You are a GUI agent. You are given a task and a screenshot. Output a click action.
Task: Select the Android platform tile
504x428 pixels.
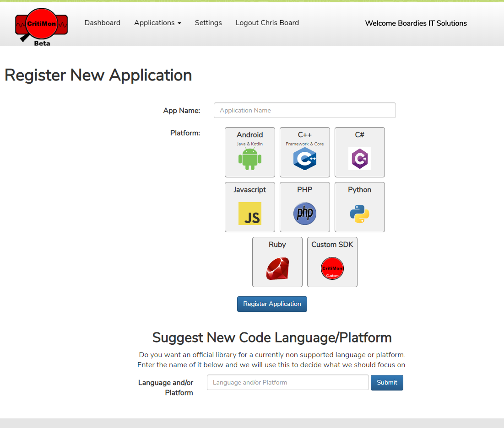click(250, 152)
